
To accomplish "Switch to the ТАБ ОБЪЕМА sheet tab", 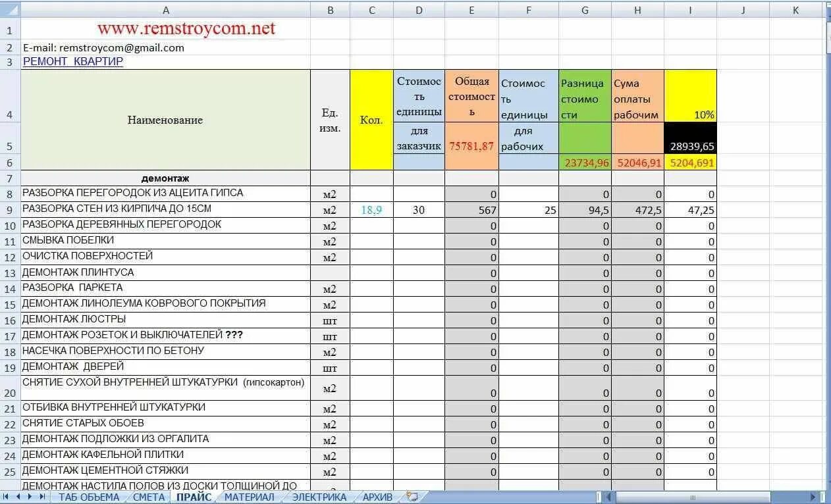I will pyautogui.click(x=89, y=497).
